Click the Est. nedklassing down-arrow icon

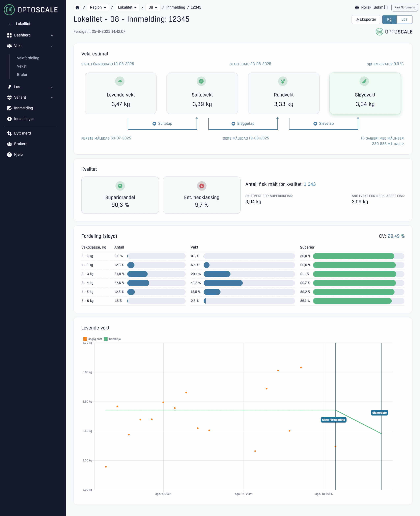(x=201, y=186)
